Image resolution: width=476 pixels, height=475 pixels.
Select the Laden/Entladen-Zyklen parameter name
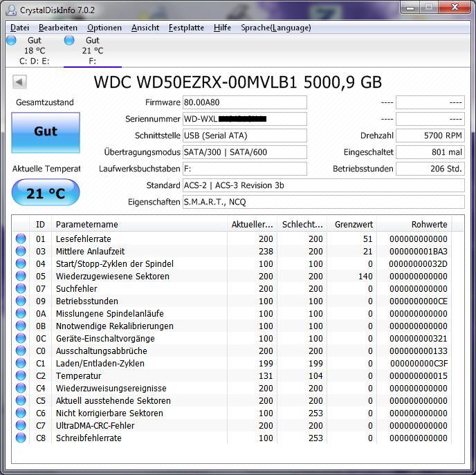click(100, 364)
